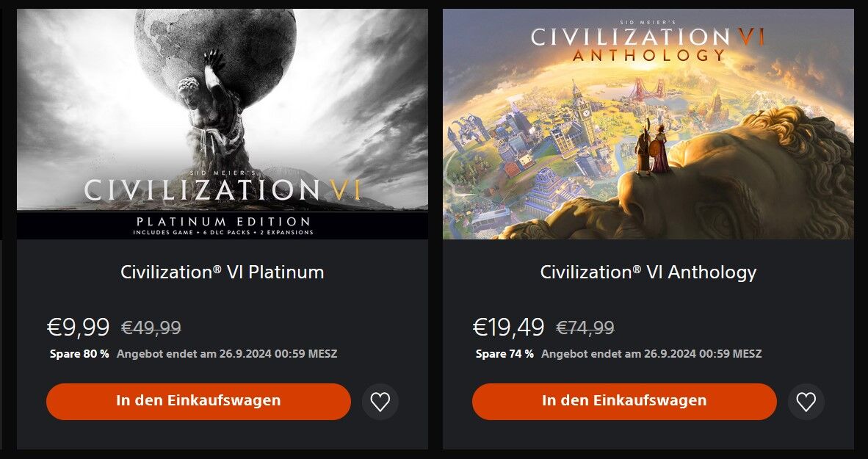Click the struck-through €49,99 original price
This screenshot has height=459, width=868.
click(x=151, y=328)
